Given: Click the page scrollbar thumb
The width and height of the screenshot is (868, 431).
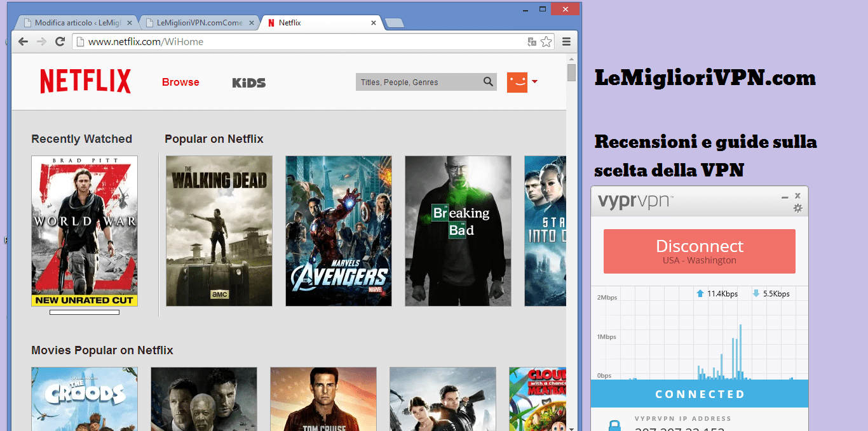Looking at the screenshot, I should click(572, 72).
